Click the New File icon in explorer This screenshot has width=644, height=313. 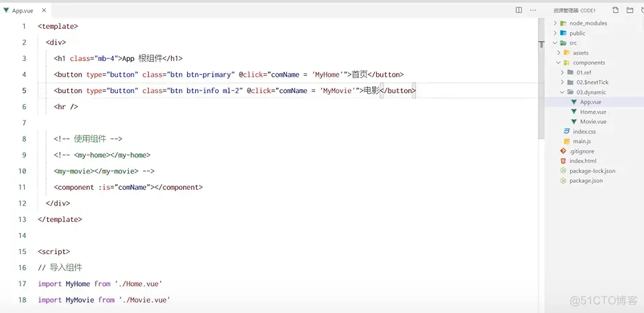click(615, 10)
